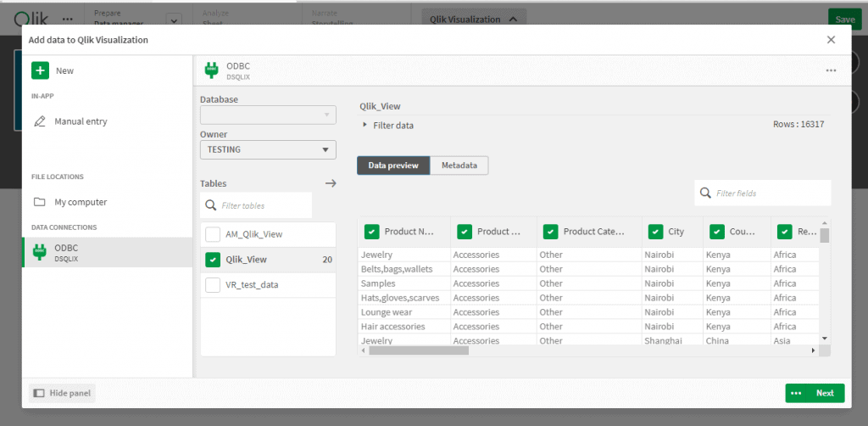Click the Qlik logo
868x426 pixels.
(31, 19)
